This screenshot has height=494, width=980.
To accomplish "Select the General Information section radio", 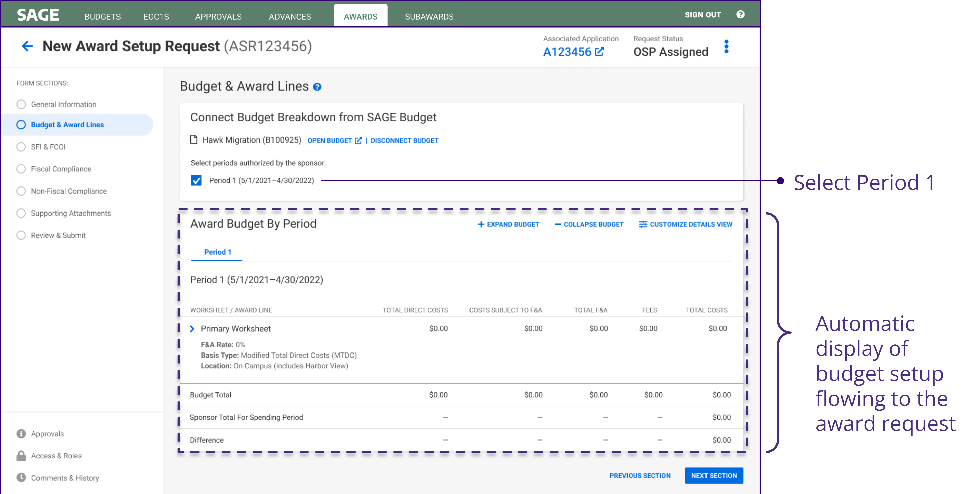I will (21, 104).
